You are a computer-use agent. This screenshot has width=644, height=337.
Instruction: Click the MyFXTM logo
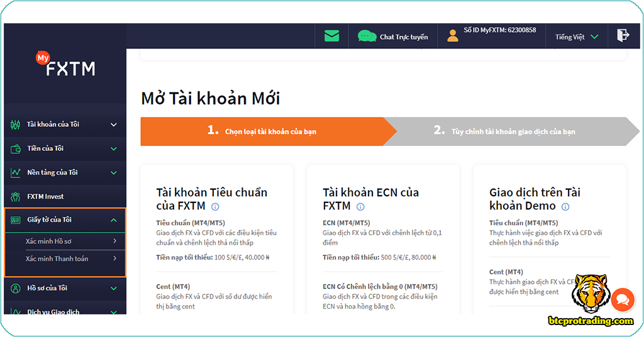pyautogui.click(x=65, y=64)
